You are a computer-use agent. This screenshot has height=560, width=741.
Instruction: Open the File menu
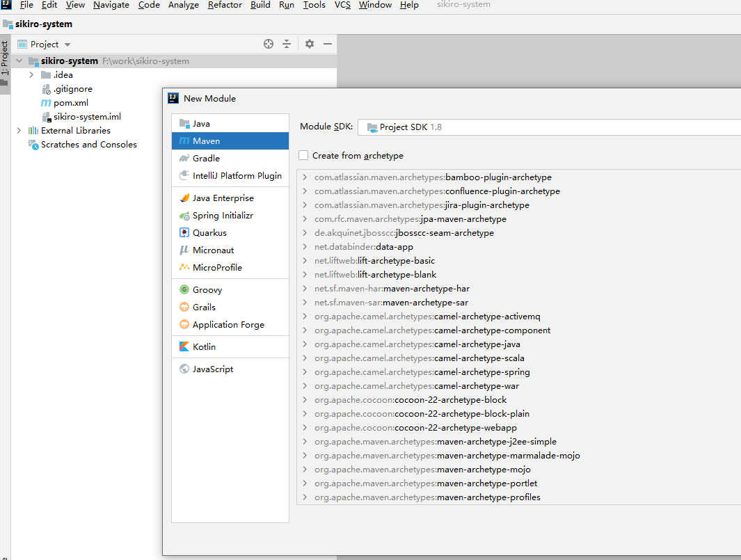[x=26, y=5]
